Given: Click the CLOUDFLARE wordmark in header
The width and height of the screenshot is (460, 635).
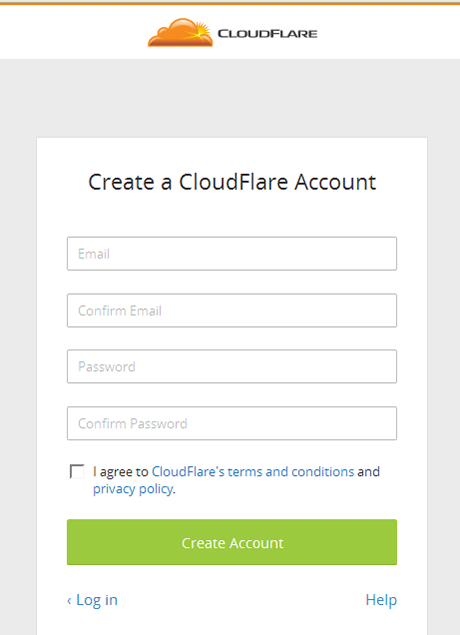Looking at the screenshot, I should pos(267,34).
